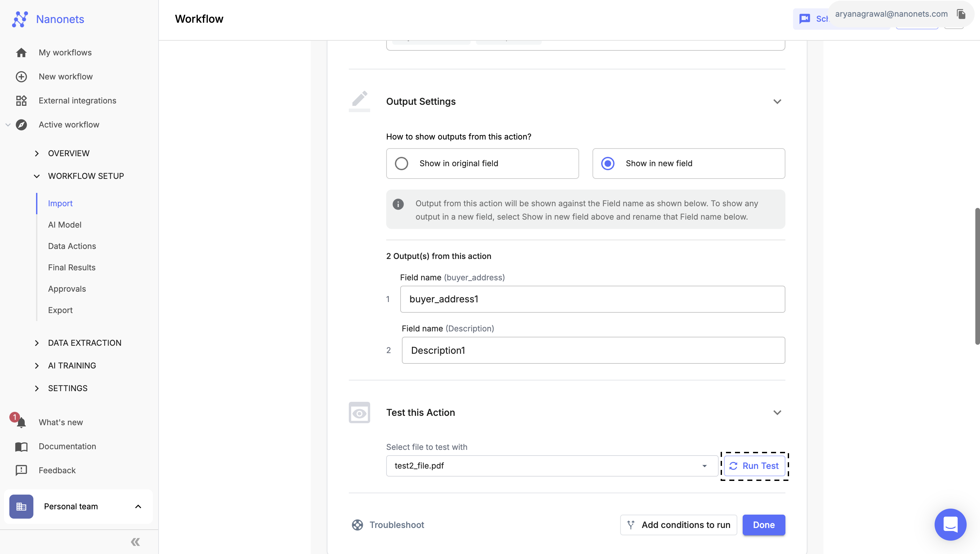Screen dimensions: 980x554
Task: Open the Export page
Action: click(x=60, y=310)
